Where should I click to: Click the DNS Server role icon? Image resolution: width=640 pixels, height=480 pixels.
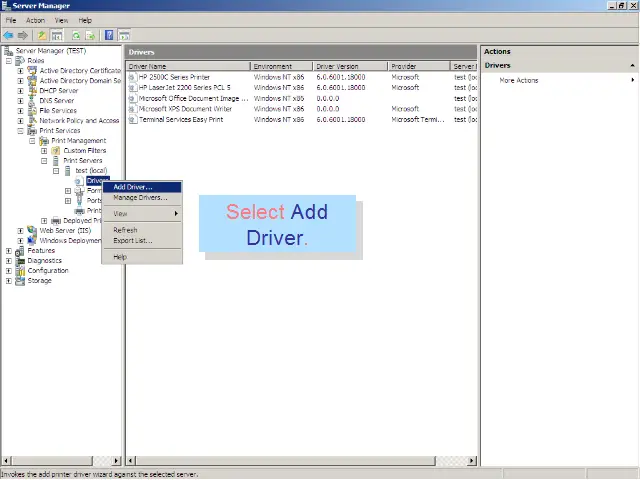[x=32, y=101]
